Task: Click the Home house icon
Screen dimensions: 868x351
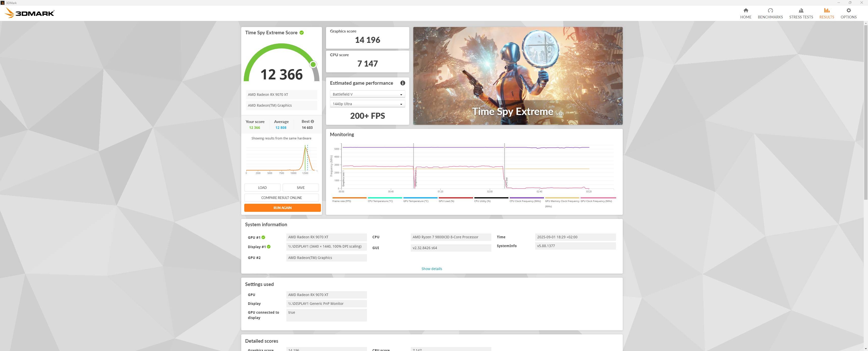Action: point(745,10)
